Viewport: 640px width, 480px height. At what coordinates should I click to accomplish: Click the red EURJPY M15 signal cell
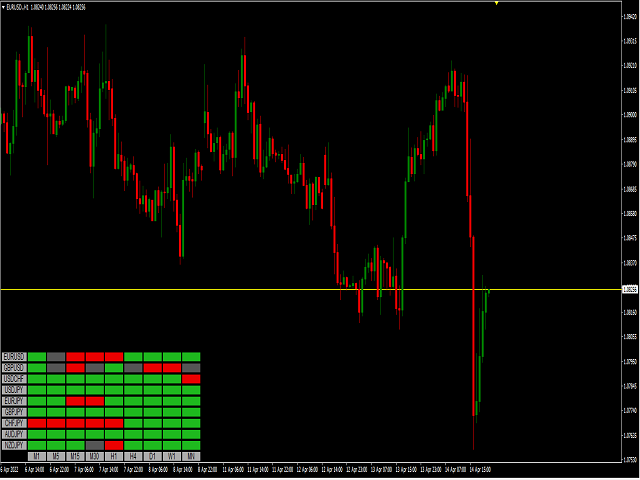(75, 401)
